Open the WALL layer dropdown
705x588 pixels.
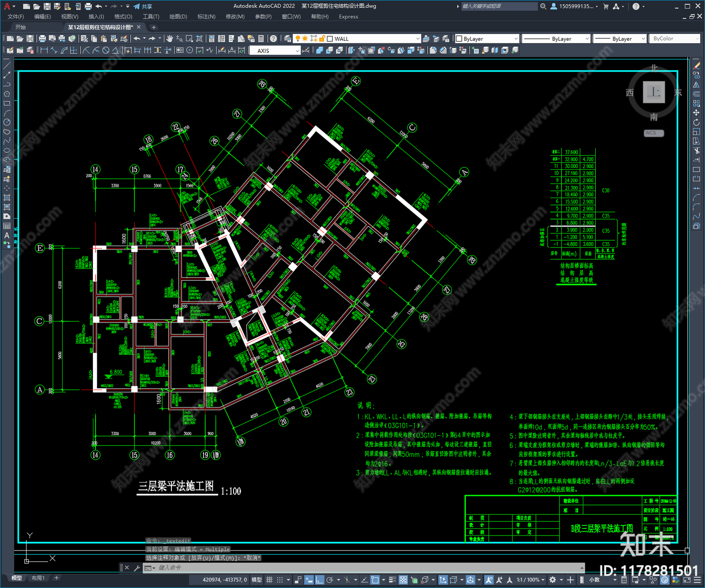coord(418,39)
